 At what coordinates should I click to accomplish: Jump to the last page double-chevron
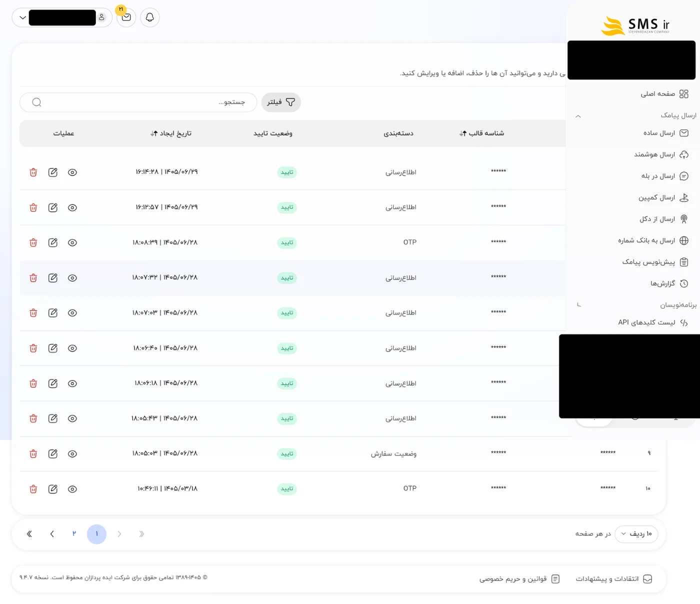29,534
